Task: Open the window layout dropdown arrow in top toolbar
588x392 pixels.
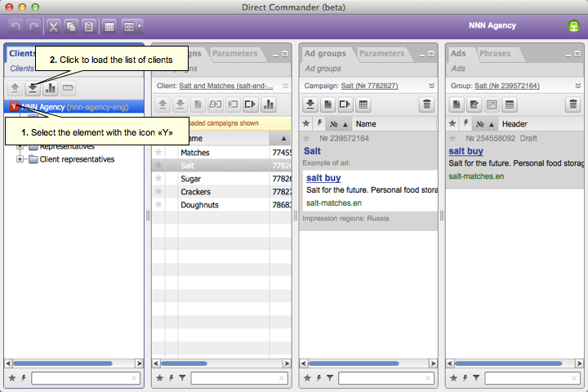Action: [140, 26]
